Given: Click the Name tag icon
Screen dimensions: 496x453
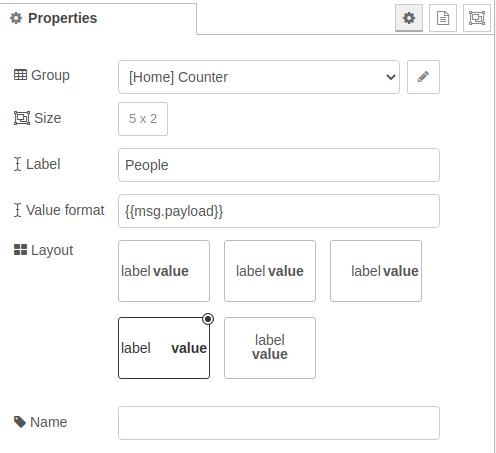Looking at the screenshot, I should click(20, 422).
